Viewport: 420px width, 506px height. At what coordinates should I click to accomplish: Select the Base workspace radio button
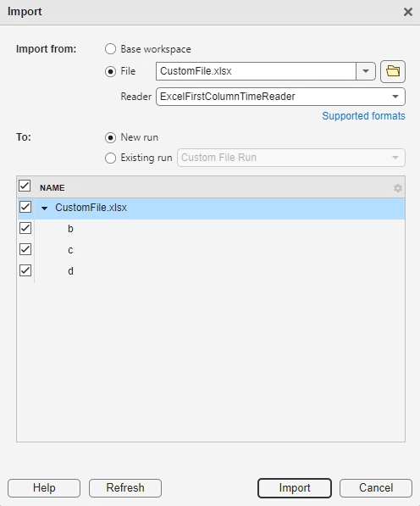point(110,49)
